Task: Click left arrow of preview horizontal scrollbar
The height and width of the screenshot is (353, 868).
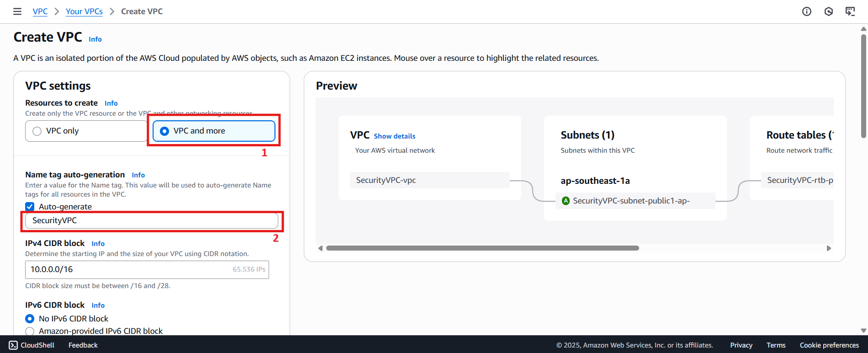Action: coord(321,248)
